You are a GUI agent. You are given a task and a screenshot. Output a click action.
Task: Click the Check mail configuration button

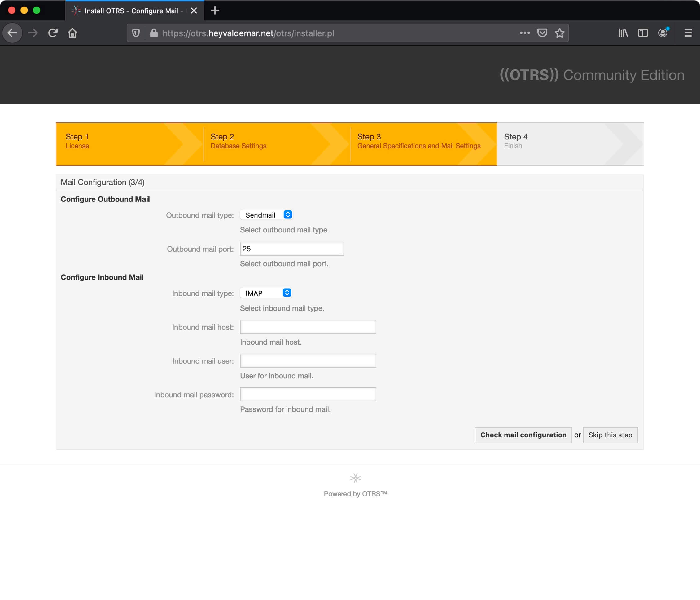[523, 435]
